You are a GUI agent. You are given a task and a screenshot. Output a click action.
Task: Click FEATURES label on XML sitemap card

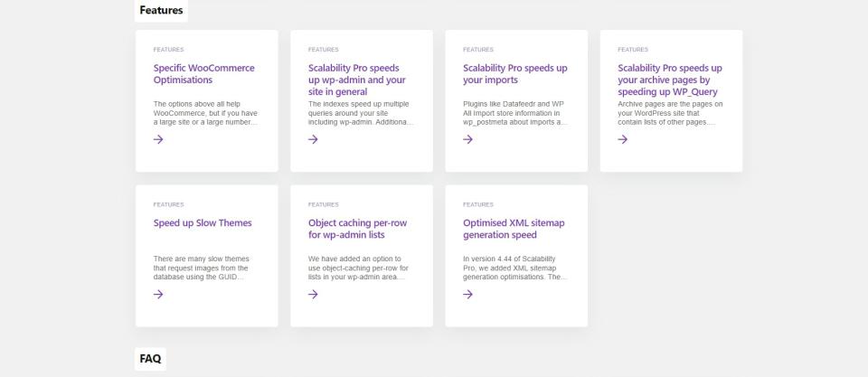coord(477,204)
